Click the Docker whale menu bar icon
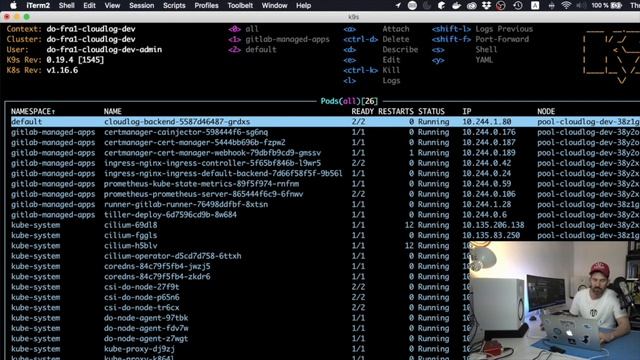The image size is (640, 360). click(456, 5)
